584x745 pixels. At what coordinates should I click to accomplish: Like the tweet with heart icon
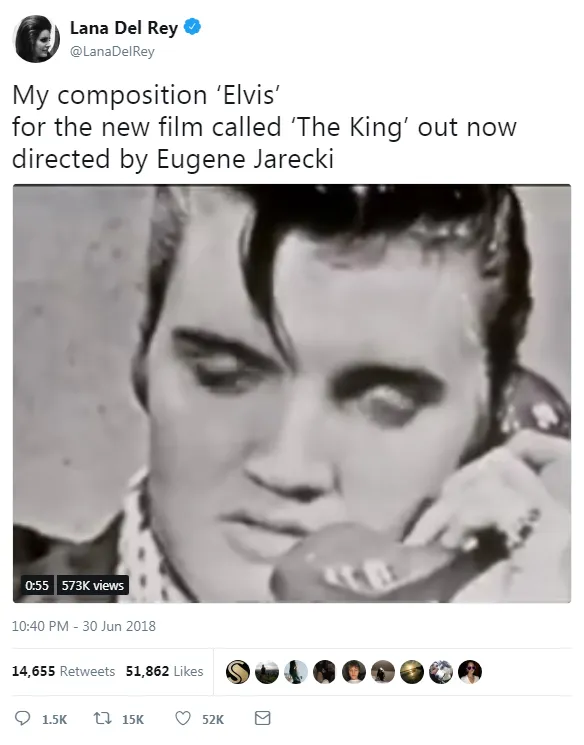click(x=183, y=718)
